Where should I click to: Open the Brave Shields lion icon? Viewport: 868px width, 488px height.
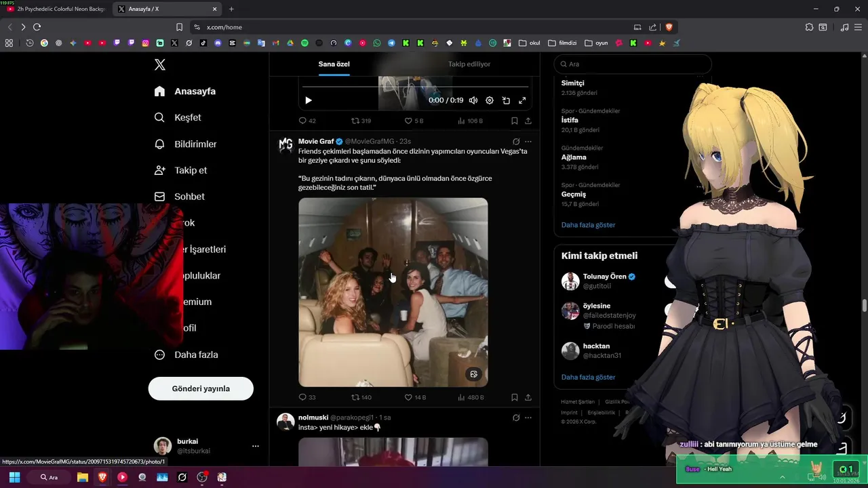pyautogui.click(x=669, y=27)
